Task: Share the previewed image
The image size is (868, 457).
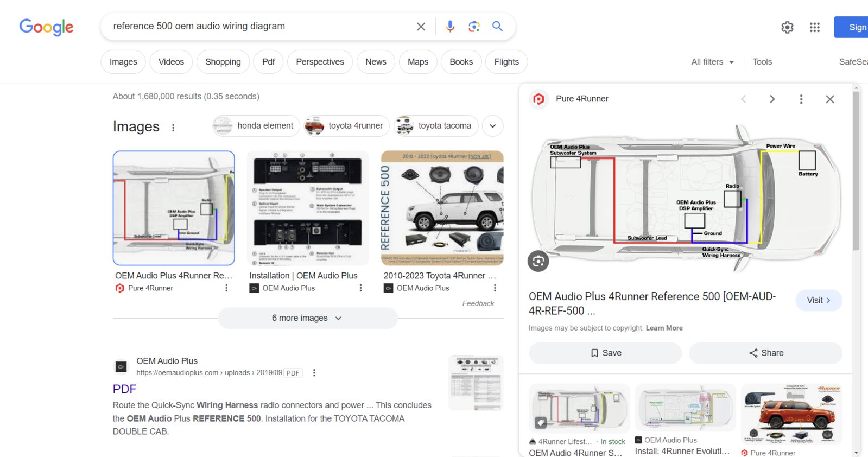Action: 765,353
